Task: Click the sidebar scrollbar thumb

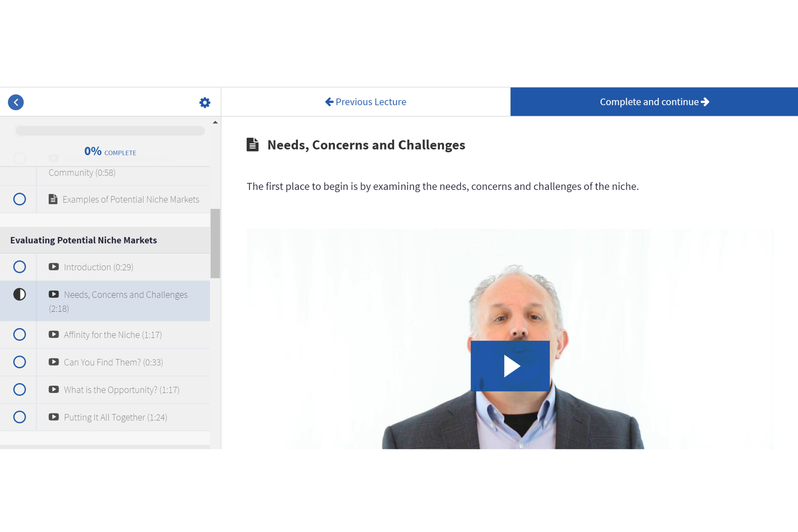Action: point(215,243)
